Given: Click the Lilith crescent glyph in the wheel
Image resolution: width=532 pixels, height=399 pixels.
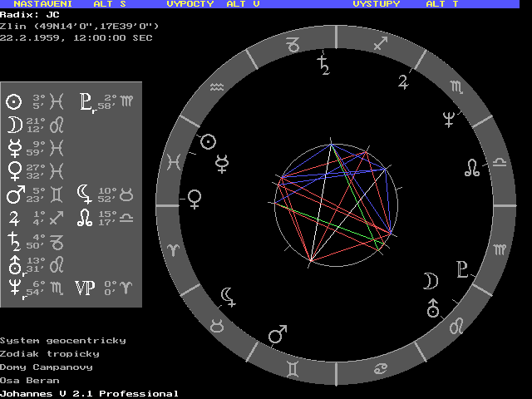Looking at the screenshot, I should click(x=228, y=297).
